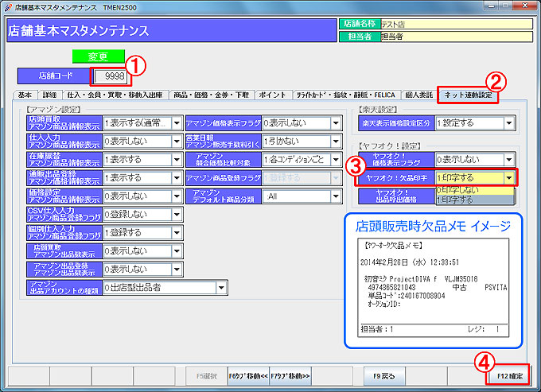
Task: Expand the CSV仕入入力 アマゾン商品登録フラグ dropdown
Action: pyautogui.click(x=175, y=214)
